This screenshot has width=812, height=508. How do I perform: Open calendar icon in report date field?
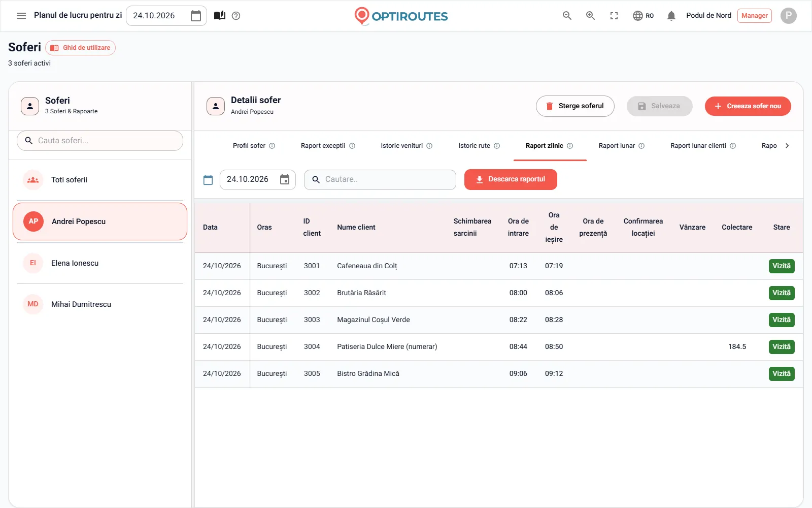coord(285,179)
